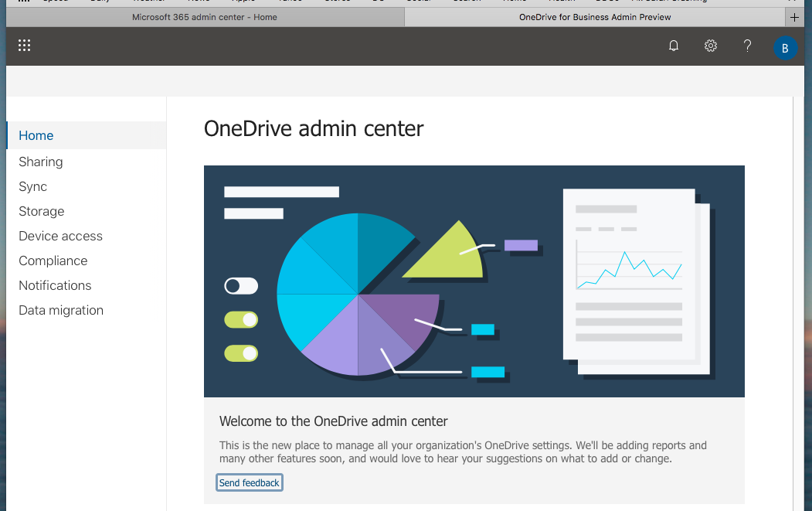Go to Home in sidebar
Image resolution: width=812 pixels, height=511 pixels.
point(87,135)
